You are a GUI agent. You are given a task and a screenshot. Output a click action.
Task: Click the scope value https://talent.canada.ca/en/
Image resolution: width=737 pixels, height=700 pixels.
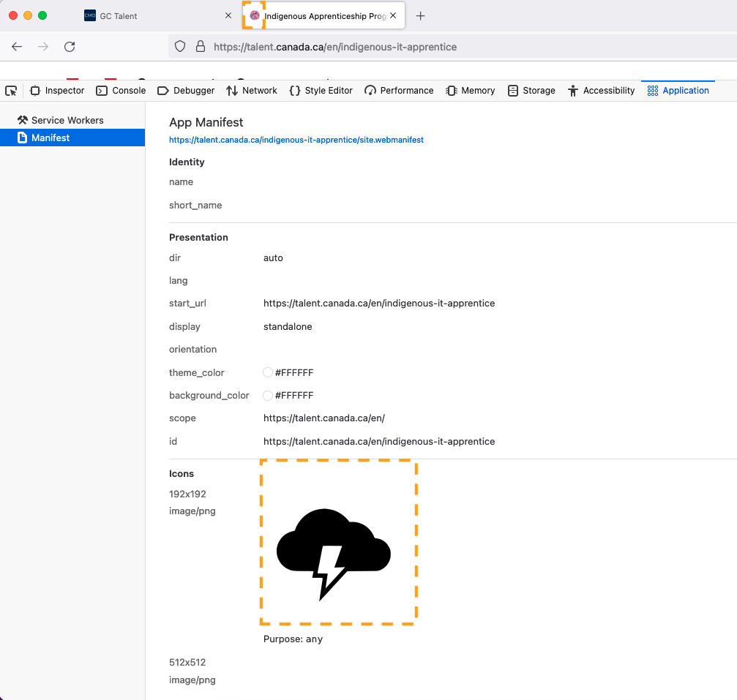click(323, 418)
